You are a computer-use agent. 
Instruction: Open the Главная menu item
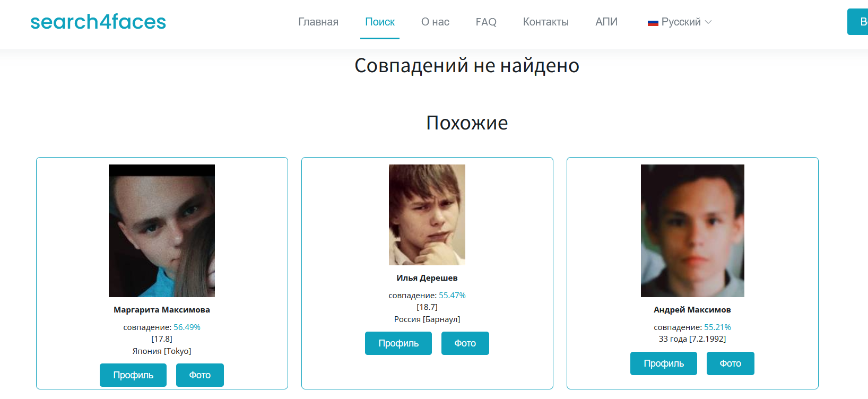tap(318, 22)
